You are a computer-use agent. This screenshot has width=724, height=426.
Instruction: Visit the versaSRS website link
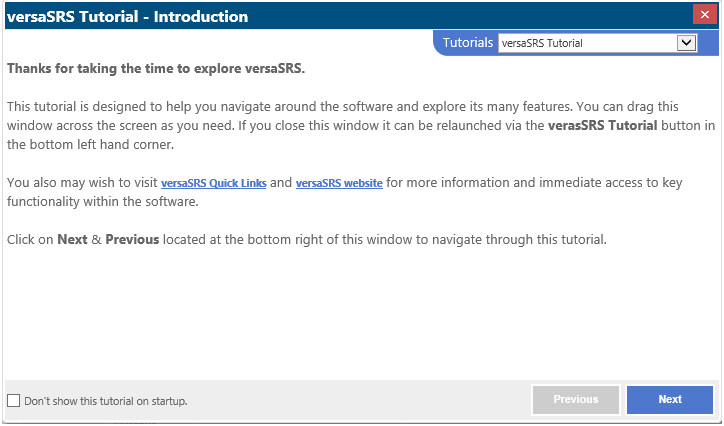pos(339,184)
